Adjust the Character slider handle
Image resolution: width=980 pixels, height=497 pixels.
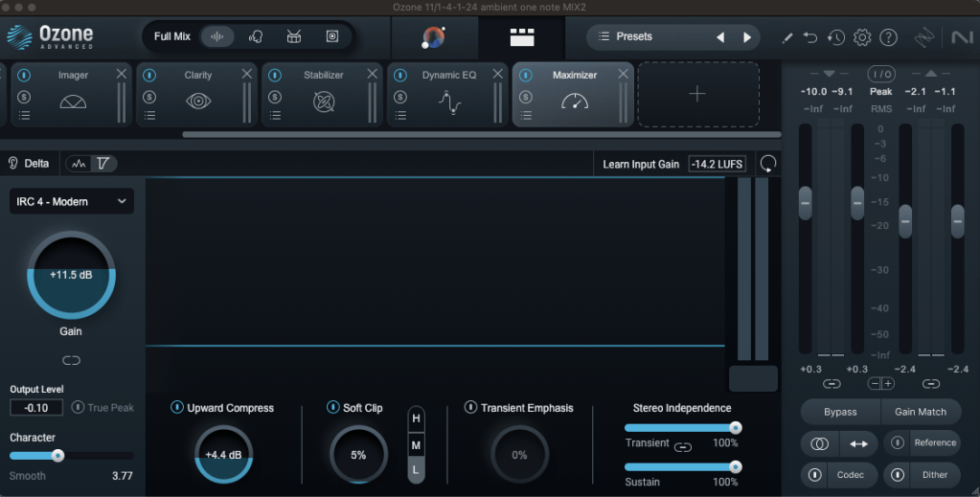pyautogui.click(x=57, y=456)
